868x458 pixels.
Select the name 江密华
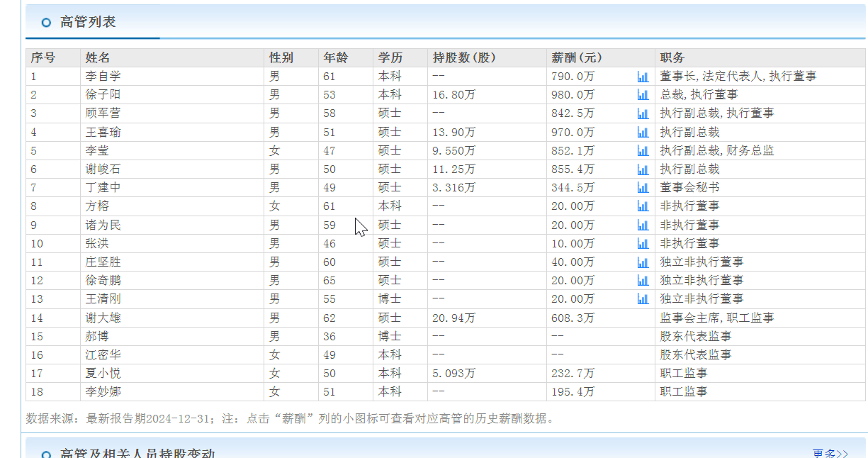point(103,355)
